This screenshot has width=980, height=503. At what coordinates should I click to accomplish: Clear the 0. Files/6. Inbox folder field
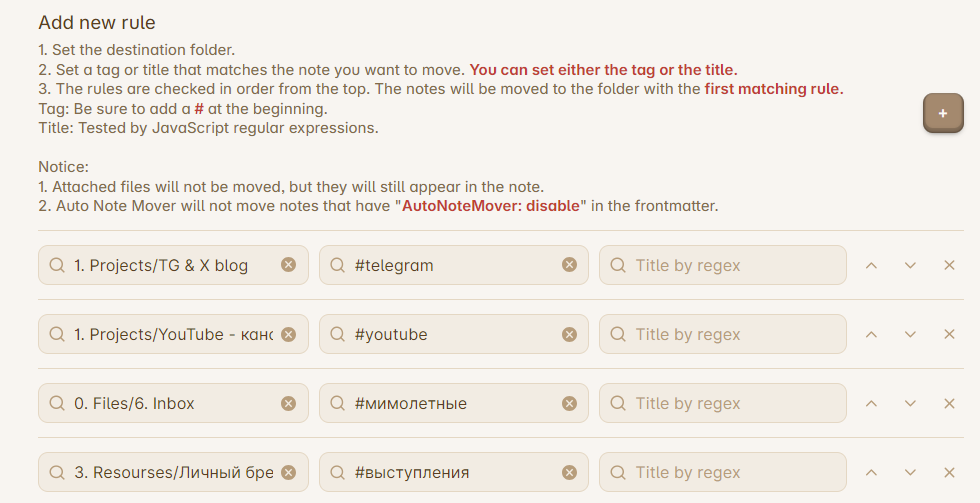click(x=288, y=404)
